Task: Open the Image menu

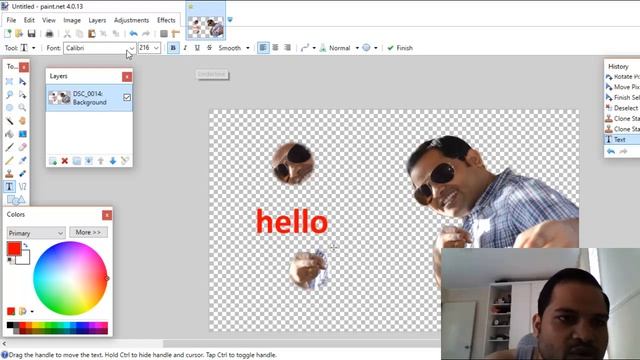Action: (72, 20)
